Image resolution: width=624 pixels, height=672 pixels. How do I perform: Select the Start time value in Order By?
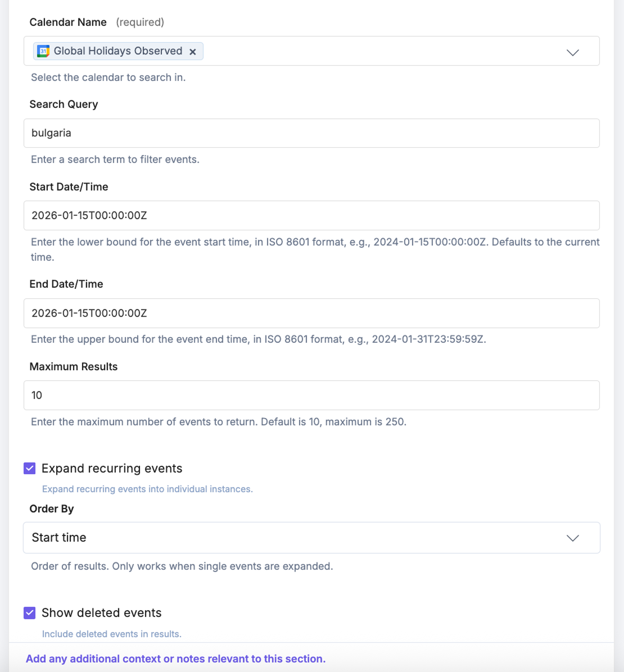[x=59, y=537]
